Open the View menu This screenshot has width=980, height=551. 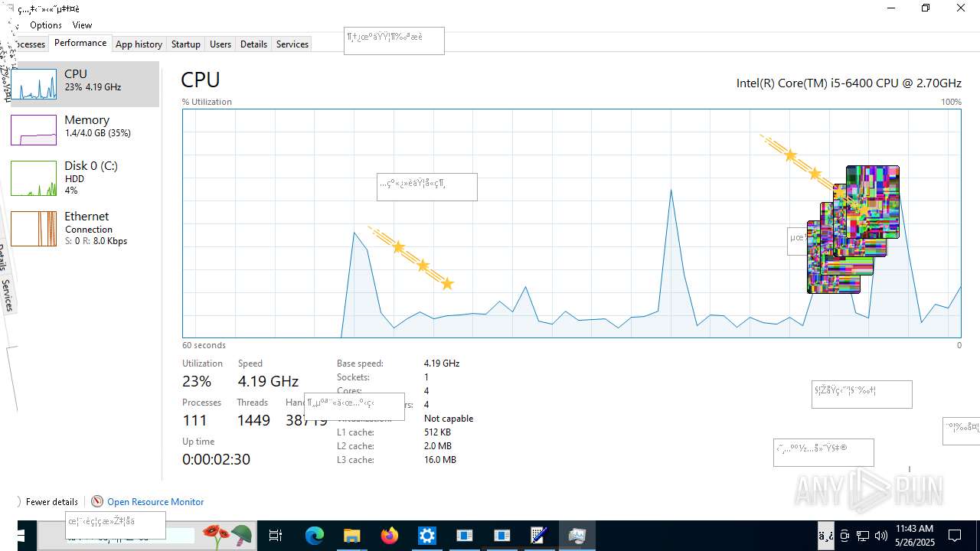[x=83, y=25]
